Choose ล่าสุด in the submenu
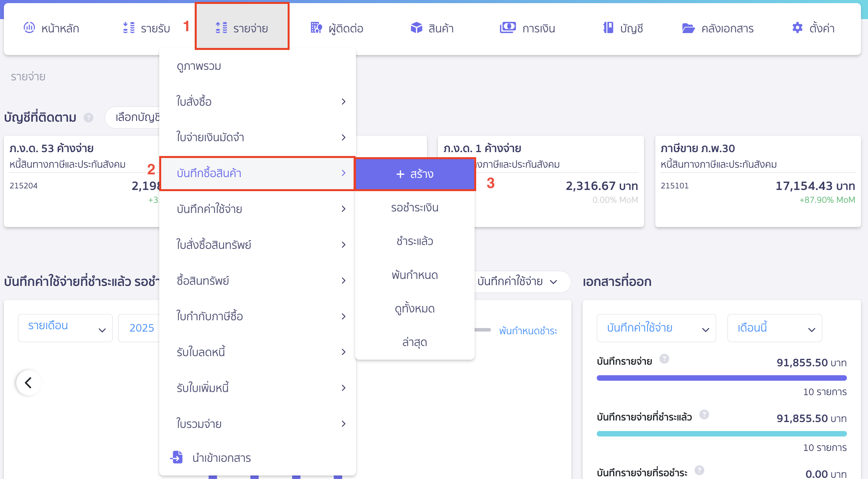 click(415, 342)
